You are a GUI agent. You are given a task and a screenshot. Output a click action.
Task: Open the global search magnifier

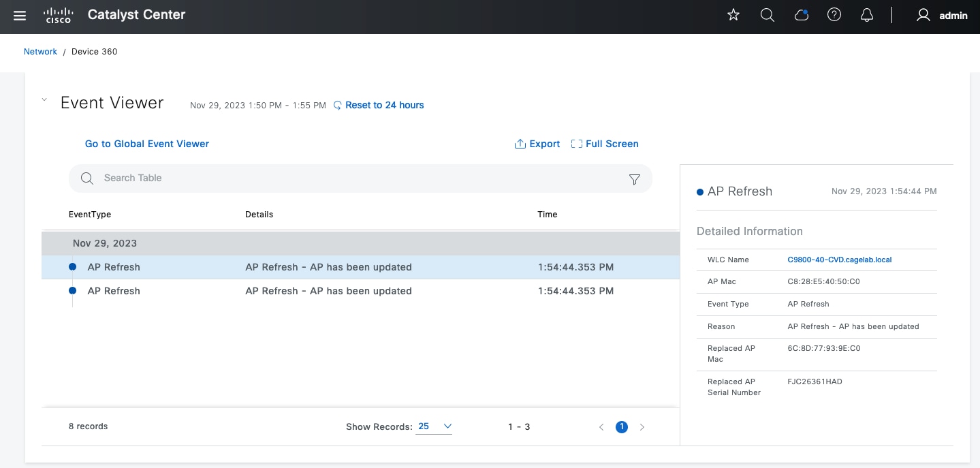[x=768, y=15]
